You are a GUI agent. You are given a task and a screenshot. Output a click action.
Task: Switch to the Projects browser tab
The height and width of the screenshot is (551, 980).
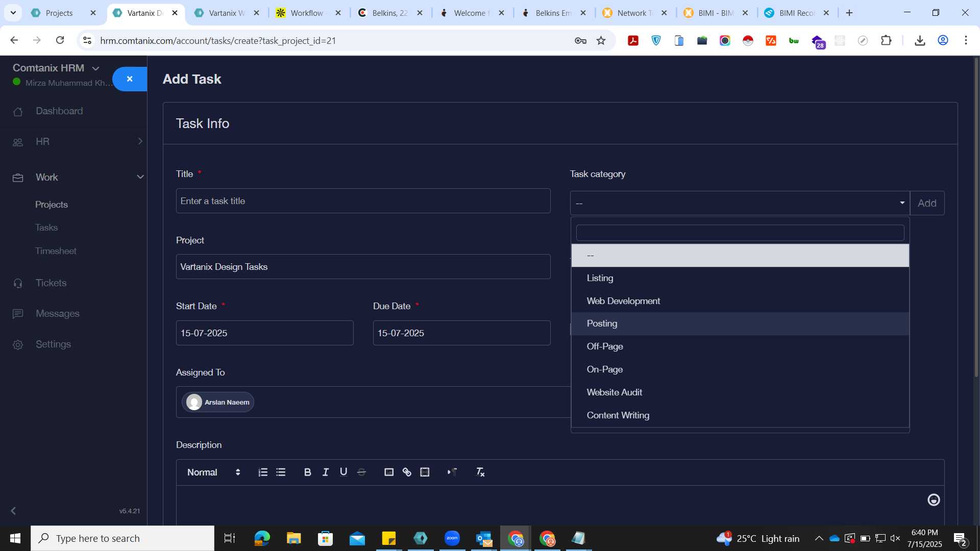click(63, 13)
